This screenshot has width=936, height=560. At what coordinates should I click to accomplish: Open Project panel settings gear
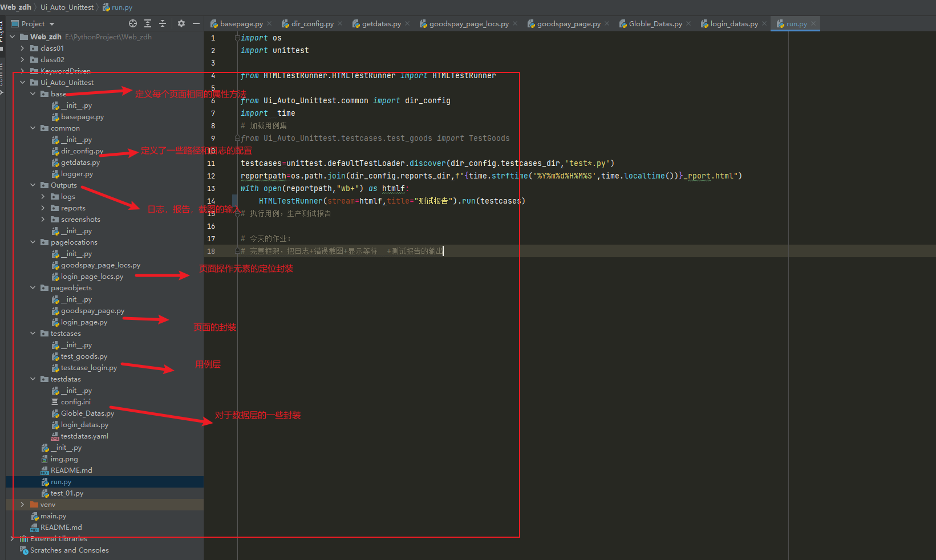coord(181,23)
